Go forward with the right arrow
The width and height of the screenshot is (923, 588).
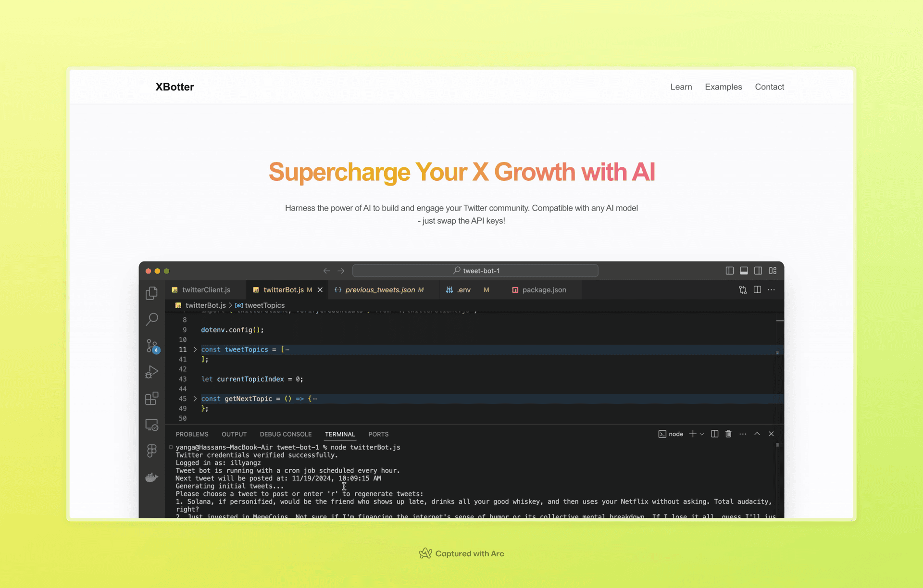(341, 271)
